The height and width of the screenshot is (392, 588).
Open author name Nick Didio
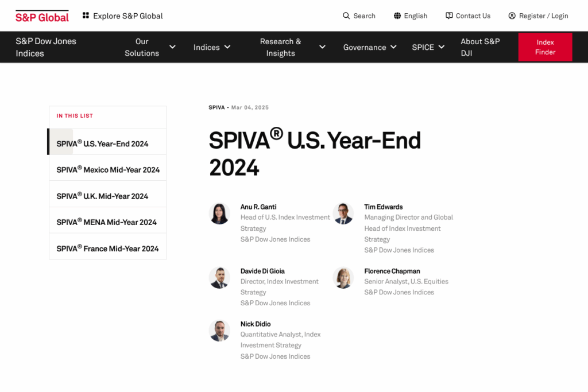coord(256,324)
